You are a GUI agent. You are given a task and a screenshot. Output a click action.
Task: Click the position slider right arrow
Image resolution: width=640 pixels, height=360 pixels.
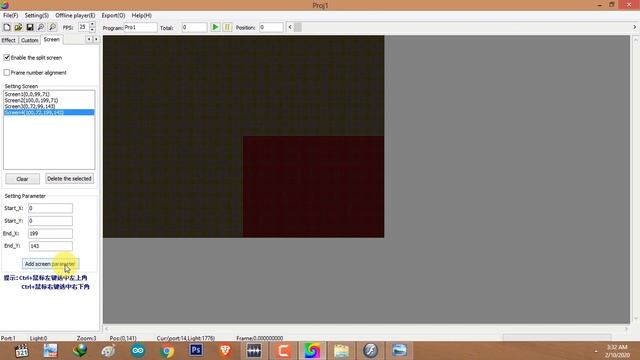pyautogui.click(x=634, y=27)
